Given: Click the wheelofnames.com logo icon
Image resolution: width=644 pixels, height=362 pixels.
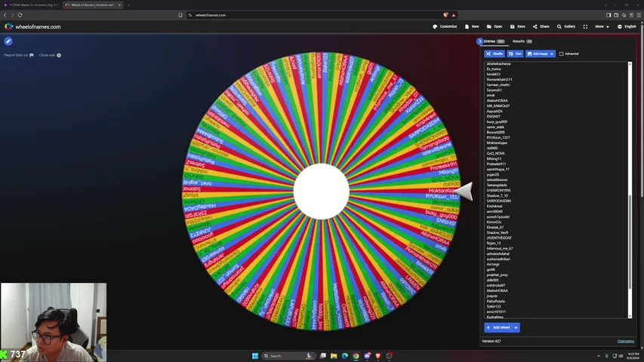Looking at the screenshot, I should [x=8, y=26].
